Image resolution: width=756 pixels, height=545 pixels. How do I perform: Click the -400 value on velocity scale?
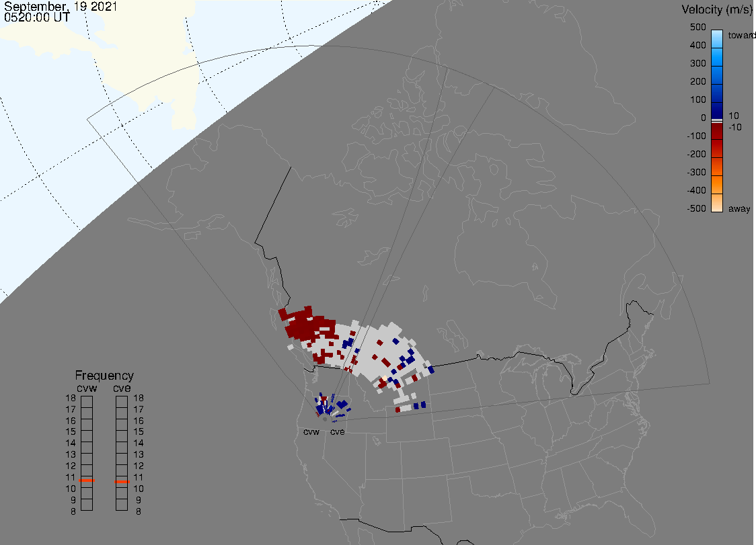[696, 190]
